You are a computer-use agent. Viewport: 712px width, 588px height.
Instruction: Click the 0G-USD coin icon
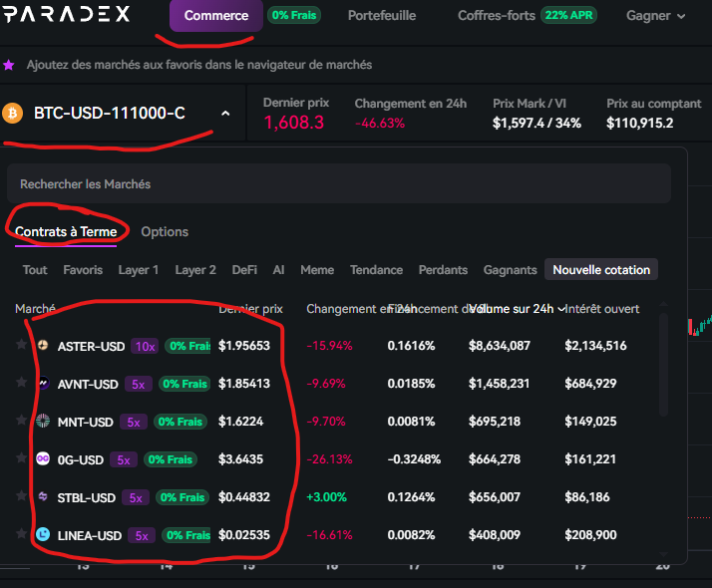point(43,458)
